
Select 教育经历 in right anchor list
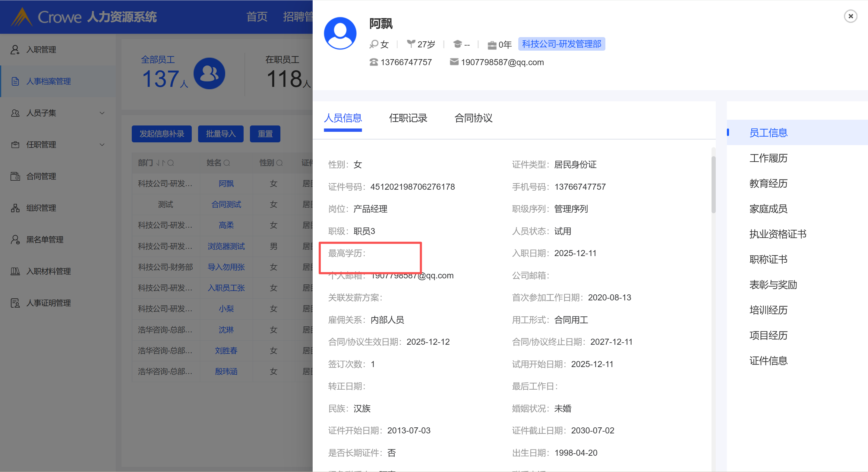tap(768, 183)
